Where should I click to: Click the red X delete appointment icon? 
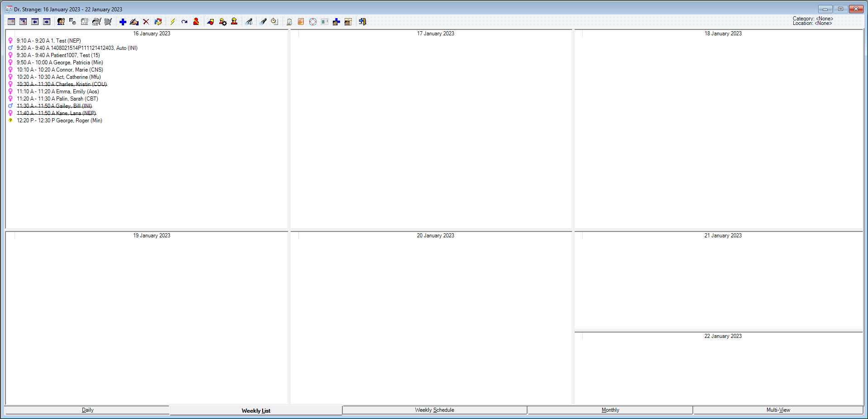[146, 22]
